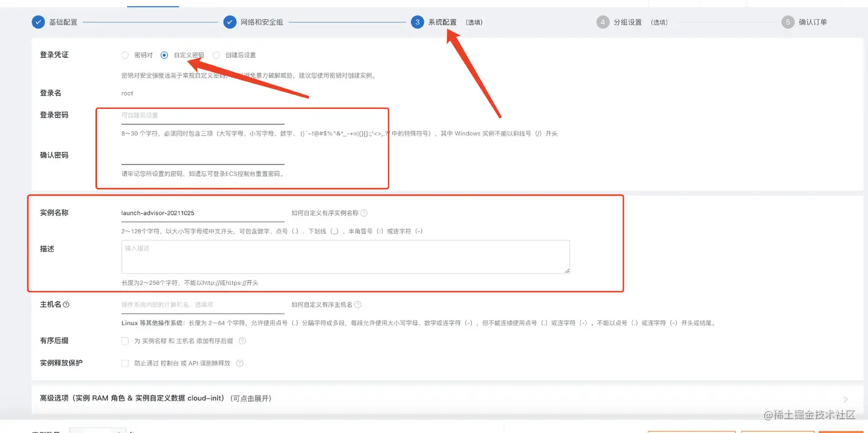This screenshot has height=433, width=868.
Task: Select the 密钥对 radio button
Action: pos(125,55)
